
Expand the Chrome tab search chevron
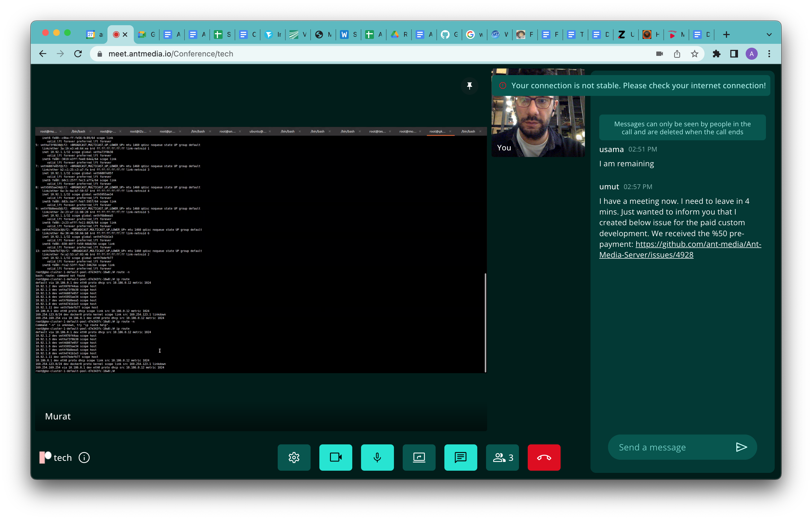[x=769, y=35]
